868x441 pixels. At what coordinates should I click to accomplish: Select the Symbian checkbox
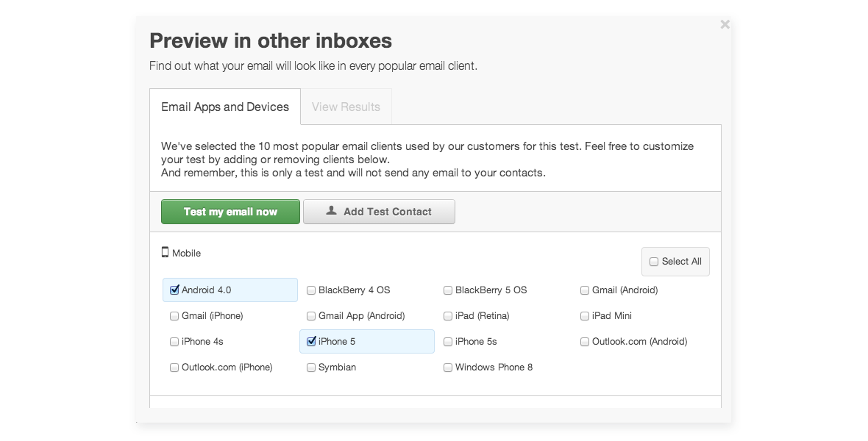[x=311, y=367]
